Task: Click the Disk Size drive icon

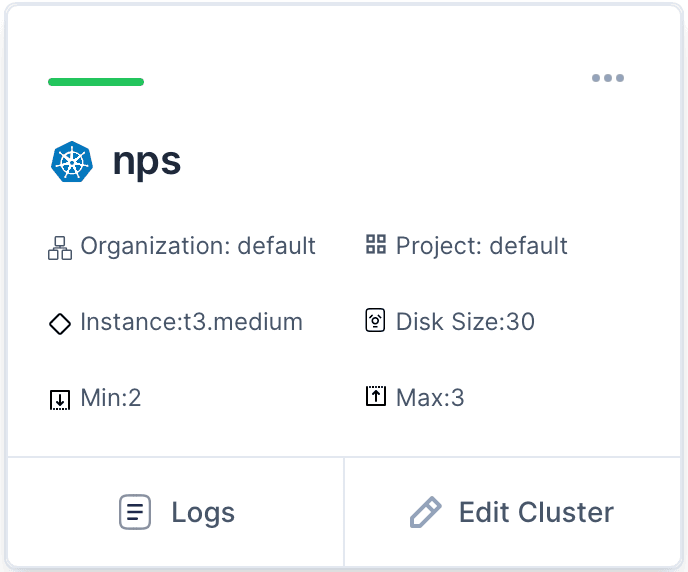Action: (x=376, y=322)
